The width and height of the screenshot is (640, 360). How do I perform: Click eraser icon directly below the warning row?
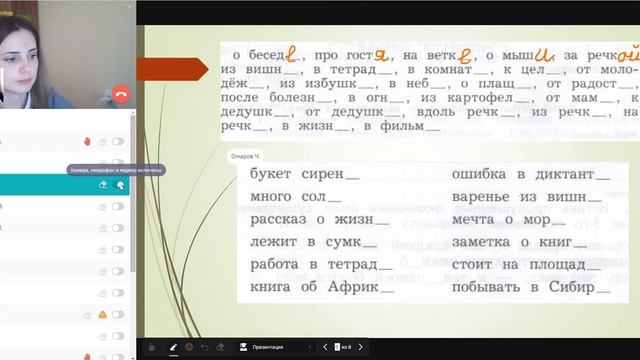click(x=103, y=336)
